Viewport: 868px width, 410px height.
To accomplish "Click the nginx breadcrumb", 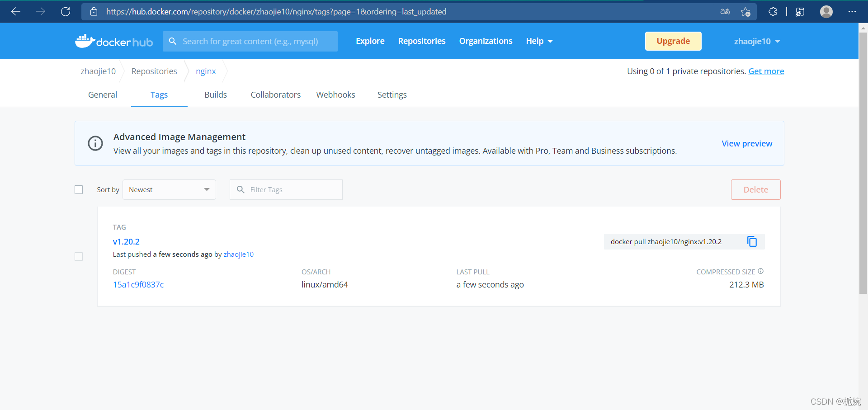I will point(206,71).
